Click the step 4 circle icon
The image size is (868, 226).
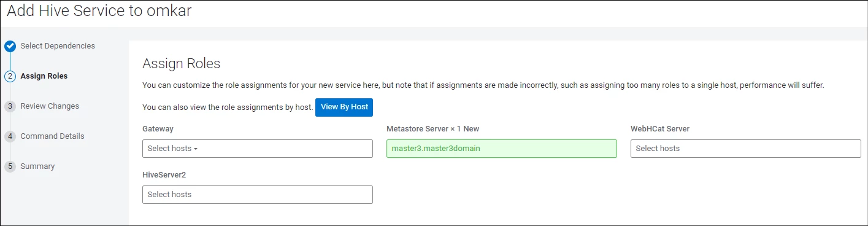click(x=10, y=136)
